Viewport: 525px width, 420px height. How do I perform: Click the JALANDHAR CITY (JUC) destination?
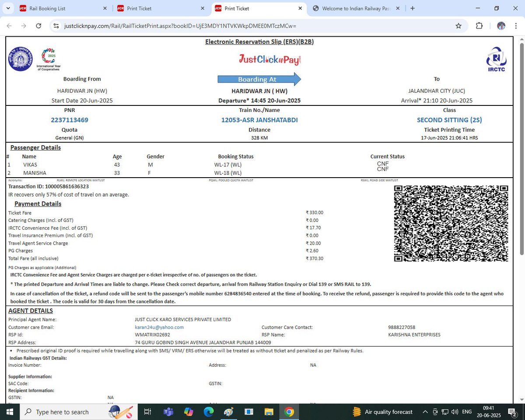click(437, 91)
